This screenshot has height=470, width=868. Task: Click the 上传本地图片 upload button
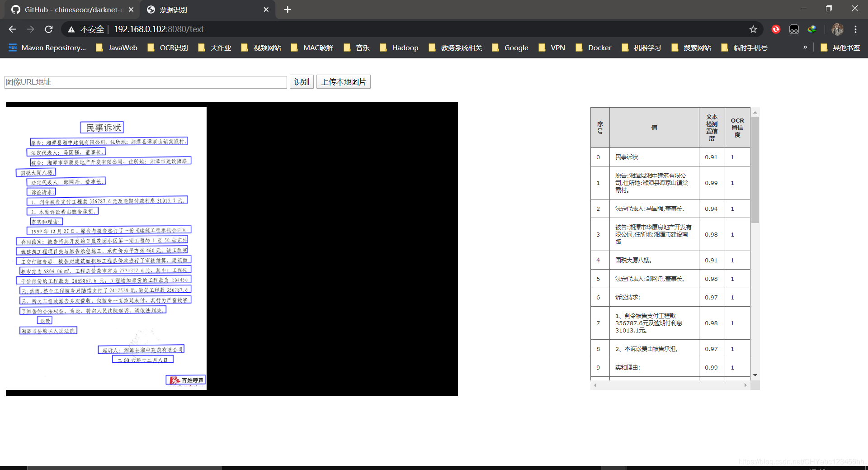[343, 82]
